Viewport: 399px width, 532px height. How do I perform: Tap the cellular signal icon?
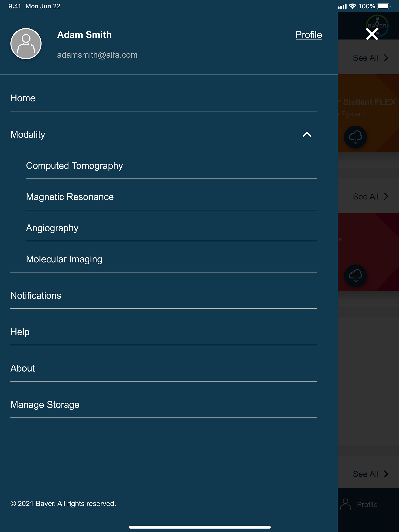[342, 6]
